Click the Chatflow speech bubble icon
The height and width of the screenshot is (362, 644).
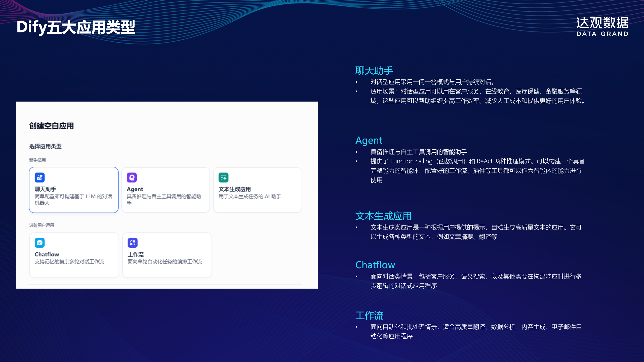coord(39,243)
